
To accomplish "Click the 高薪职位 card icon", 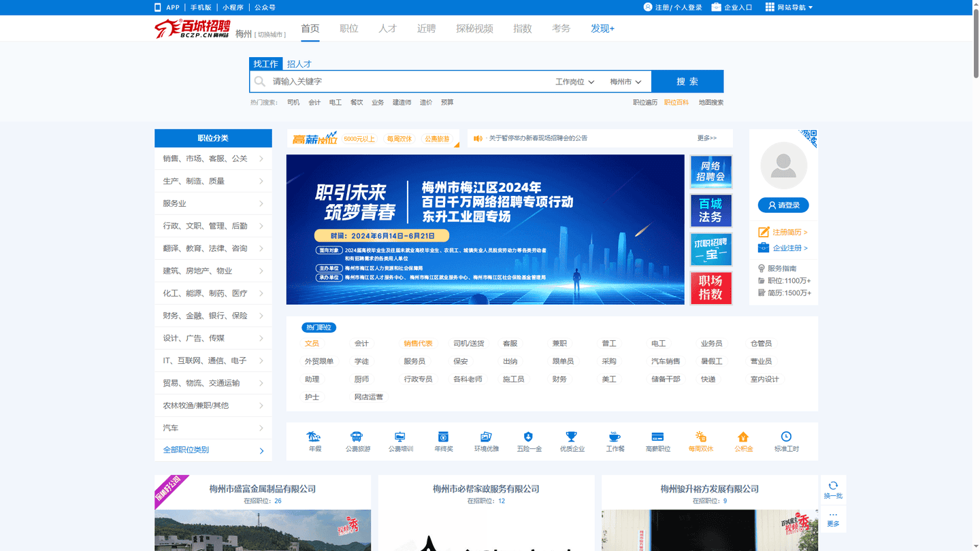I will (x=657, y=437).
